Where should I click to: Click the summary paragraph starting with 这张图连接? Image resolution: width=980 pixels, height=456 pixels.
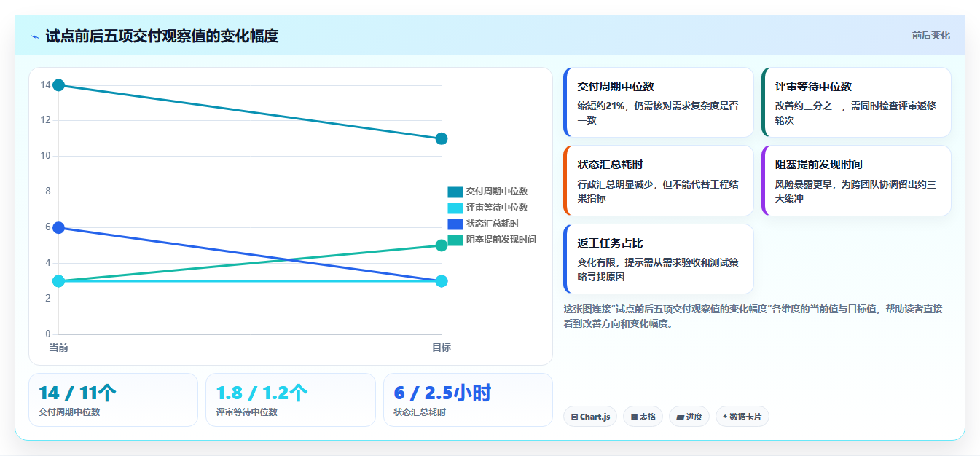click(x=753, y=316)
